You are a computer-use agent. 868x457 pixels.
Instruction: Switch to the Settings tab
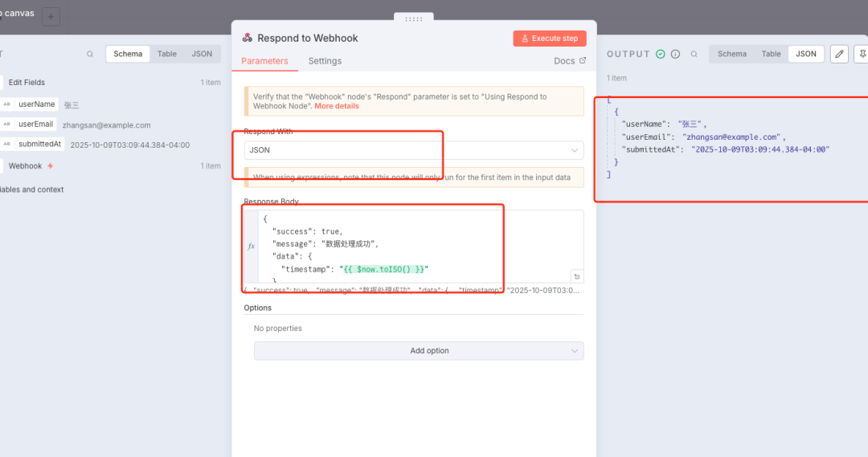point(325,61)
